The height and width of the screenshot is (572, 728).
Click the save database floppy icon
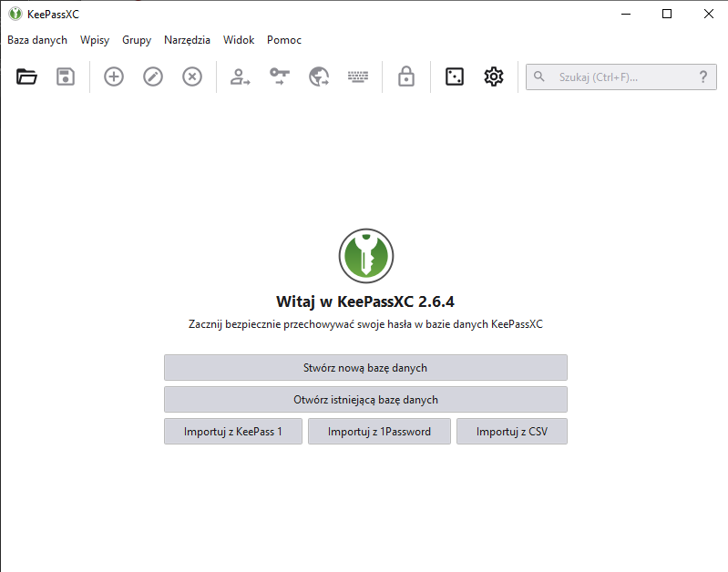pos(66,77)
